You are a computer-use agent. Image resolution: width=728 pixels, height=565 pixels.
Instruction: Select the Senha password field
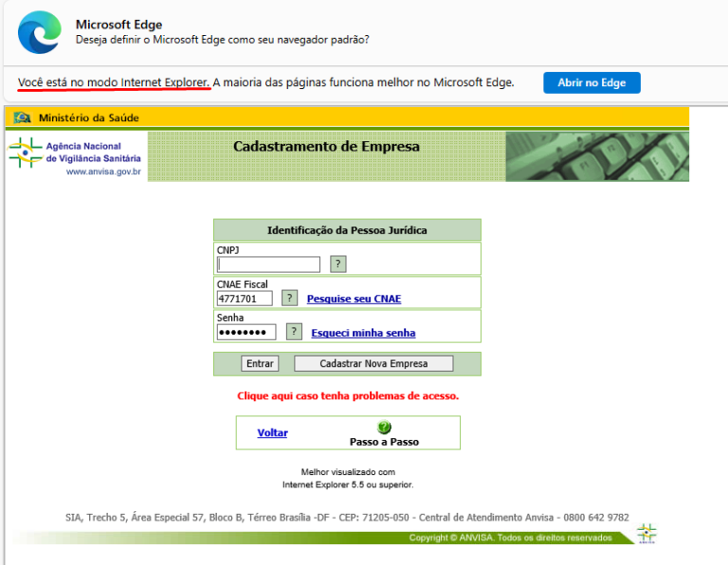tap(246, 332)
